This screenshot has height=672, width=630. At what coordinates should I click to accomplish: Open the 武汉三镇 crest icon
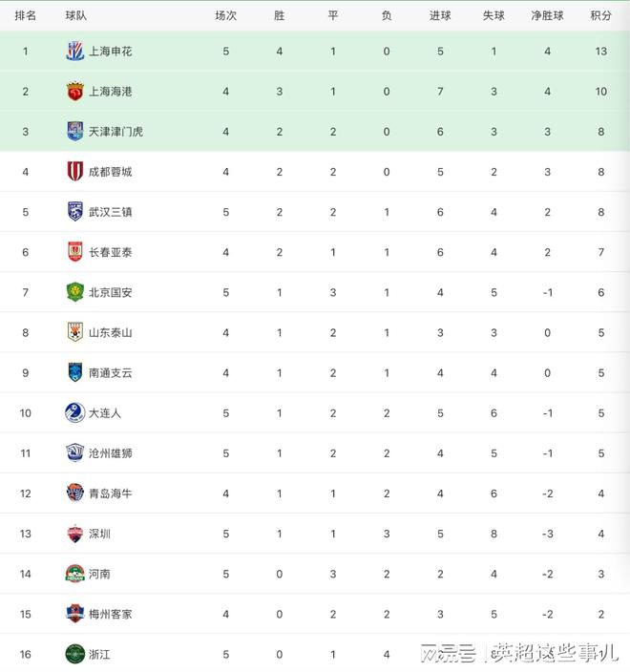tap(75, 211)
